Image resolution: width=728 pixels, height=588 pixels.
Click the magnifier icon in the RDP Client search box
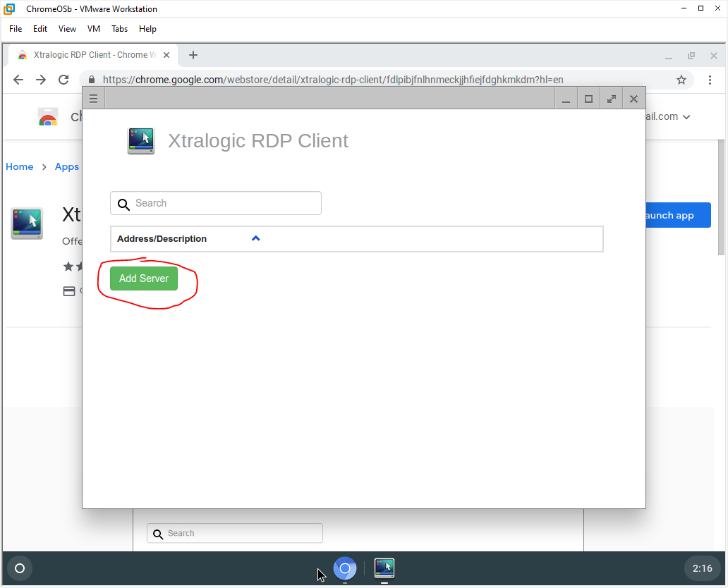123,204
